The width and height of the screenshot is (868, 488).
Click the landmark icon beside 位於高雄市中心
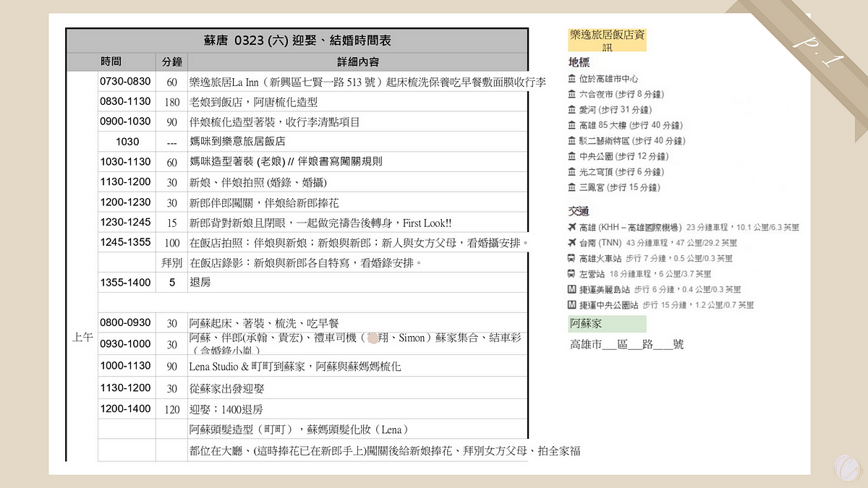click(x=572, y=79)
